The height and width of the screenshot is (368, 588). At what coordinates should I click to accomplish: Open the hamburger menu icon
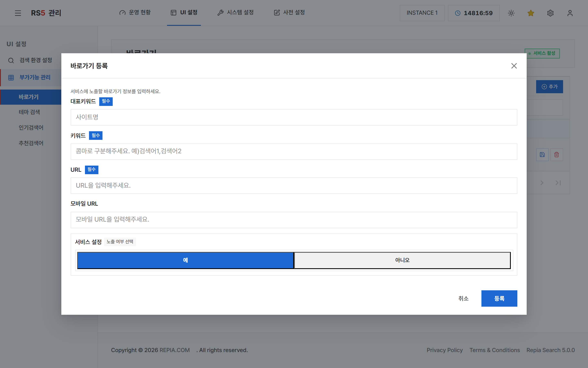[18, 13]
